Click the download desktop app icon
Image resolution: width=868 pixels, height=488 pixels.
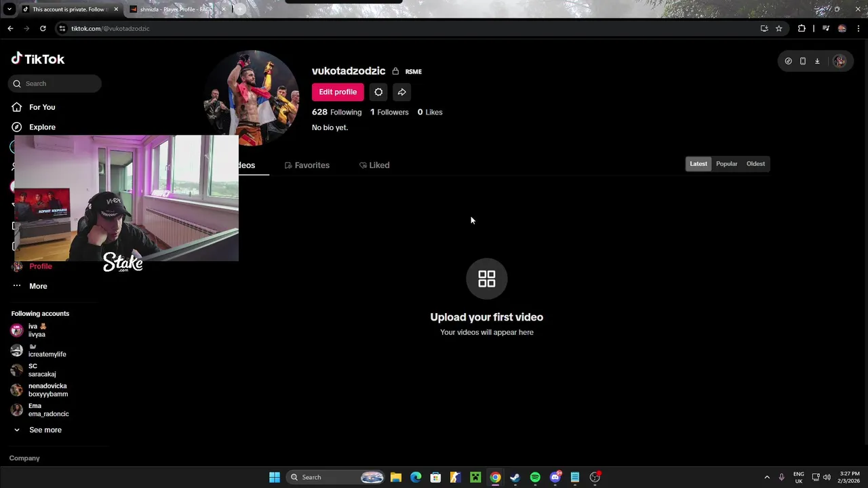[817, 61]
